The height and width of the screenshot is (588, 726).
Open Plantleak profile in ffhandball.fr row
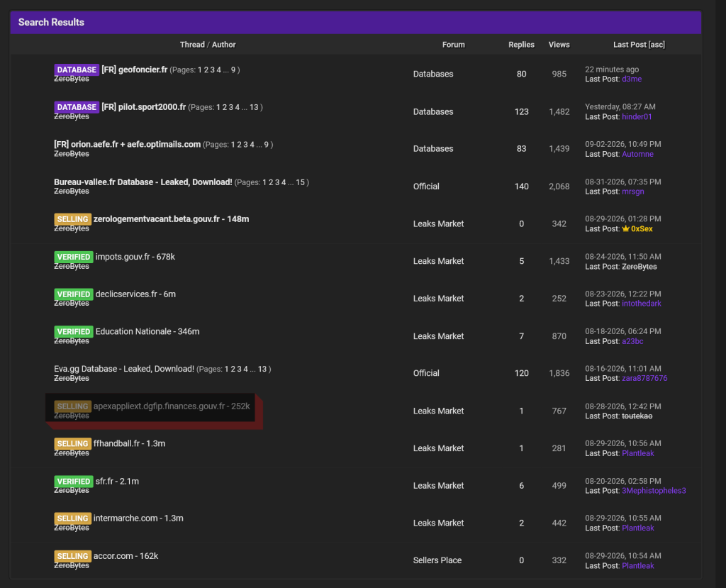(x=637, y=454)
